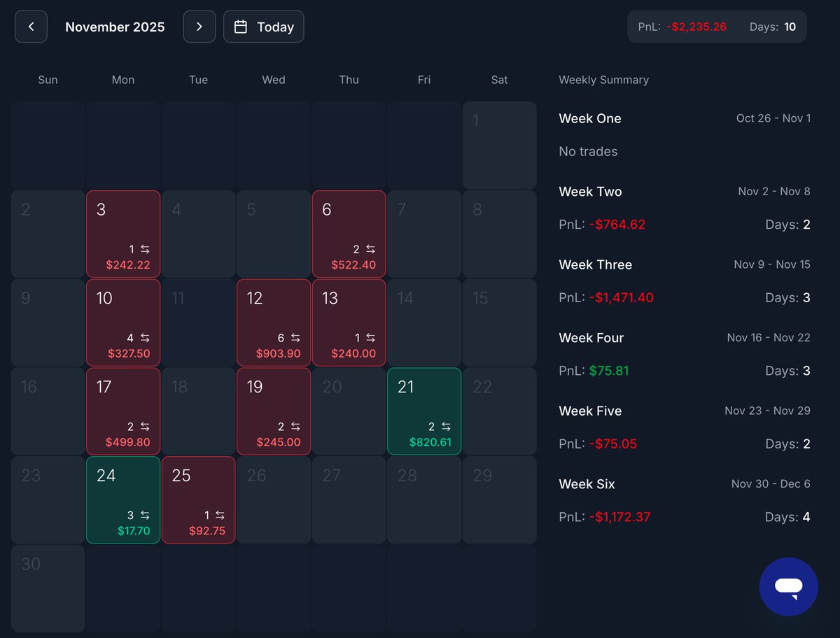
Task: Select the Week Two heading
Action: 590,192
